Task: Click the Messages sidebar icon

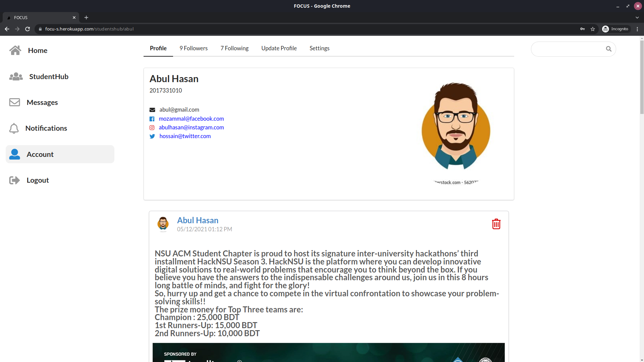Action: click(x=15, y=102)
